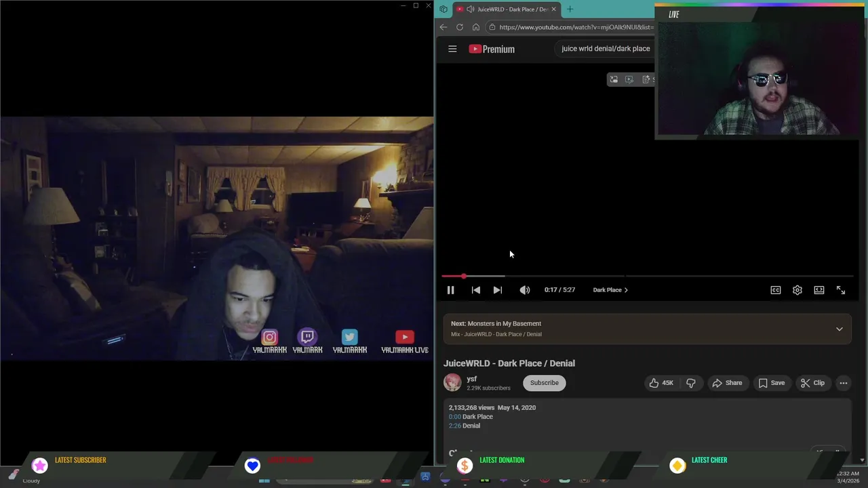Skip to the previous video
Screen dimensions: 868x488
tap(476, 290)
